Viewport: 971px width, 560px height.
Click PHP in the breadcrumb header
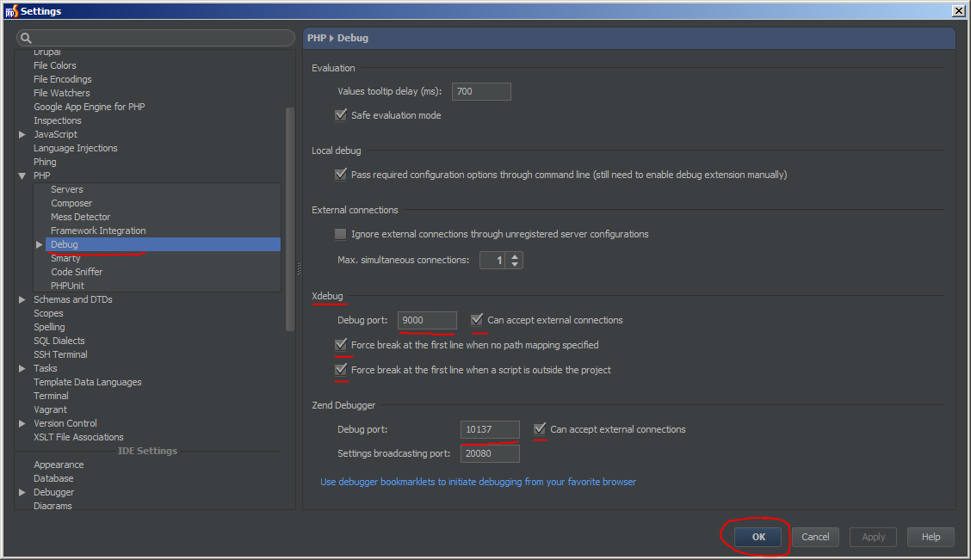(x=317, y=38)
